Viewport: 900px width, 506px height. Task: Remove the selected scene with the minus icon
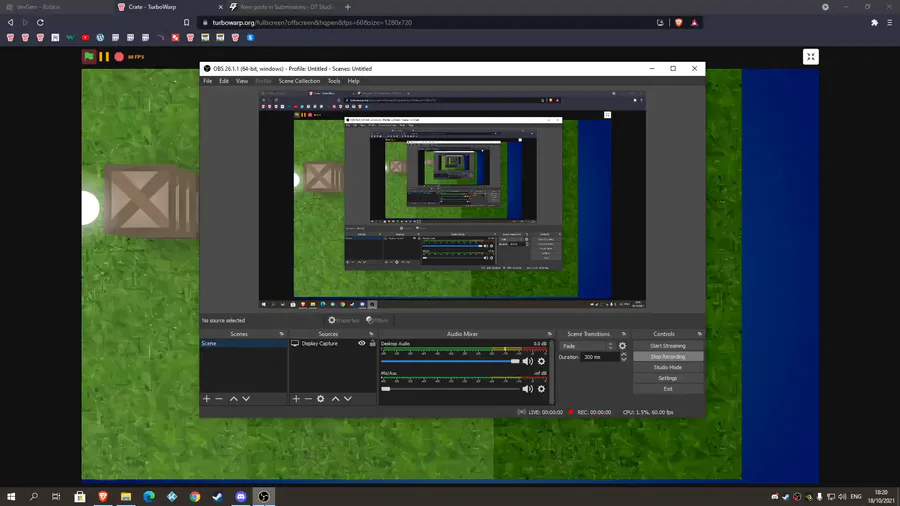pyautogui.click(x=219, y=398)
